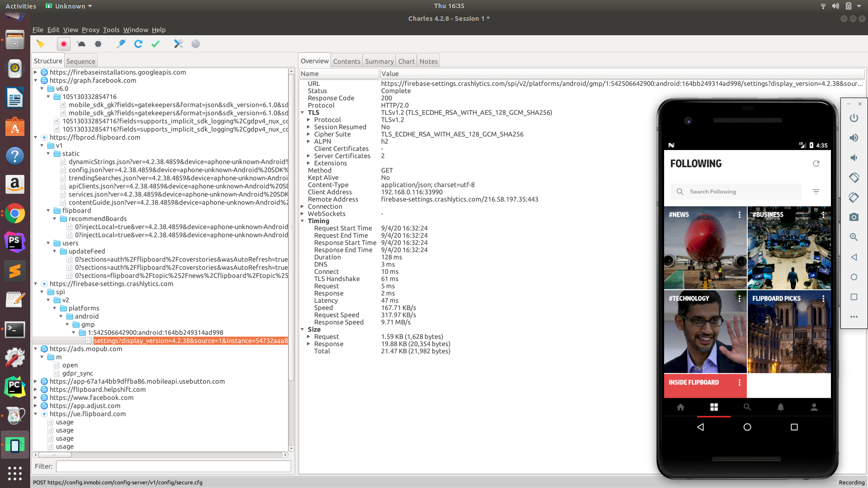Switch to the Summary tab

click(379, 61)
